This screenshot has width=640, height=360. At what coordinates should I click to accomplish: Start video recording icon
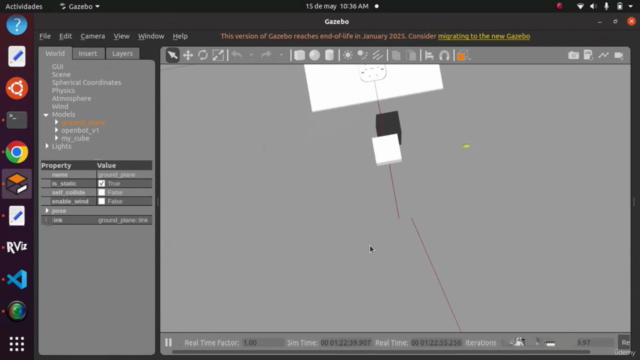pos(619,55)
